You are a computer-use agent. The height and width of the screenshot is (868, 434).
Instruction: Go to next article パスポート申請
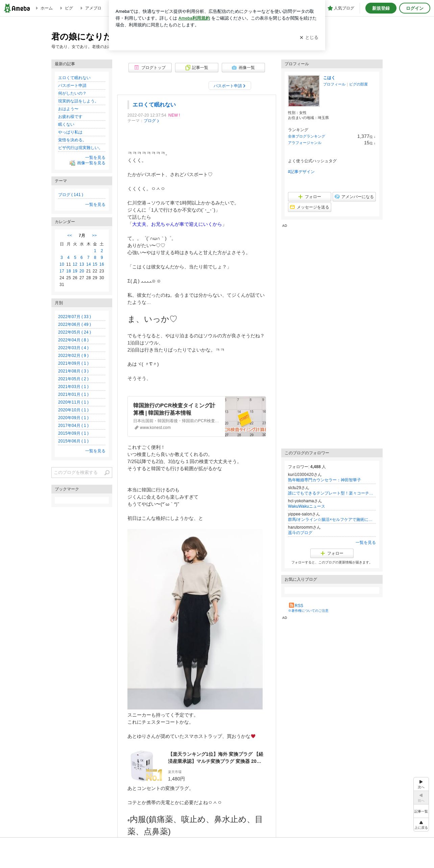click(x=230, y=86)
